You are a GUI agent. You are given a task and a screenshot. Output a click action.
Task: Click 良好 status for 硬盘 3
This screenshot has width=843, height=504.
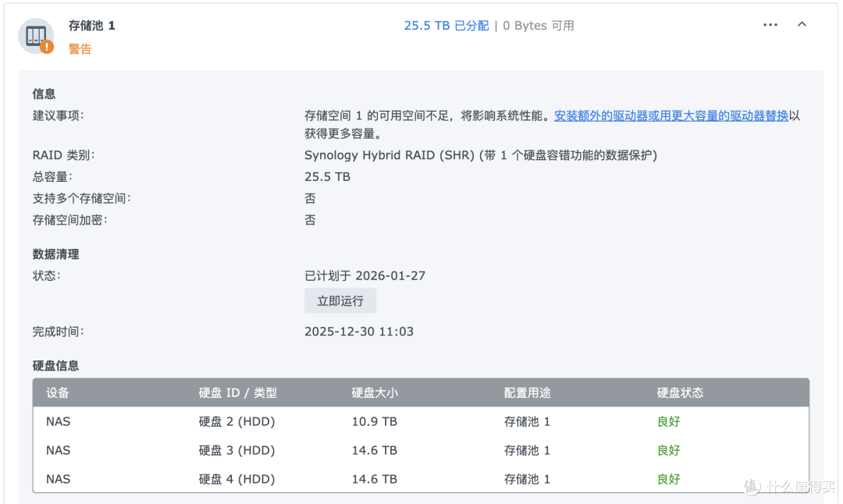click(x=668, y=450)
